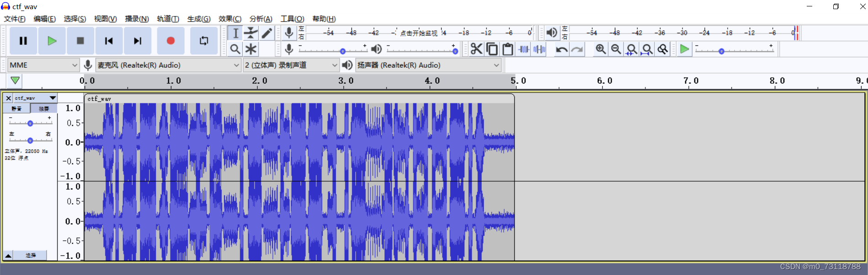This screenshot has width=868, height=275.
Task: Open the ctf_wav track name dropdown menu
Action: [x=35, y=98]
